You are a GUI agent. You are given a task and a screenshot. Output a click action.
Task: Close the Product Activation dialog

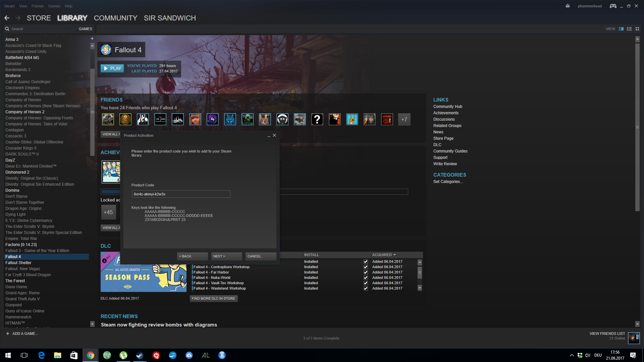tap(274, 135)
